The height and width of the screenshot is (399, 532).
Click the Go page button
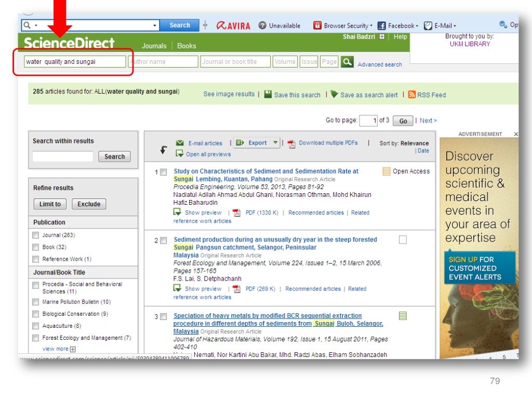click(x=403, y=121)
